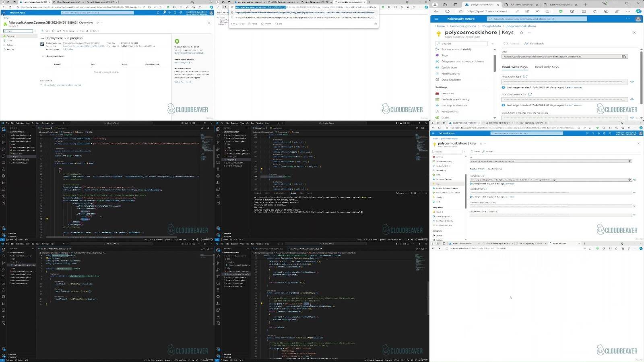Click the favorite star beside the large Keys title
This screenshot has height=362, width=644.
[521, 33]
